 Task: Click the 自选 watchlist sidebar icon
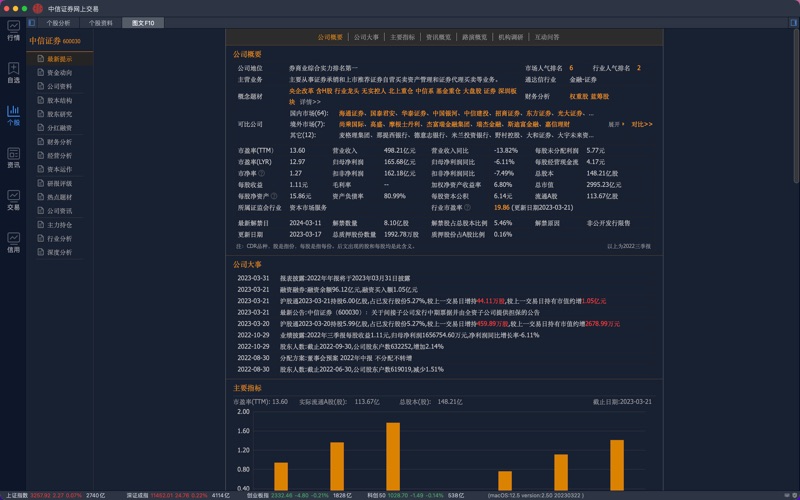[x=13, y=73]
